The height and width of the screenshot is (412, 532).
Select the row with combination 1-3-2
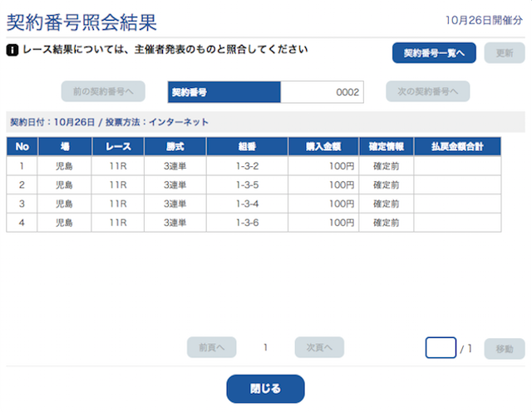(247, 165)
